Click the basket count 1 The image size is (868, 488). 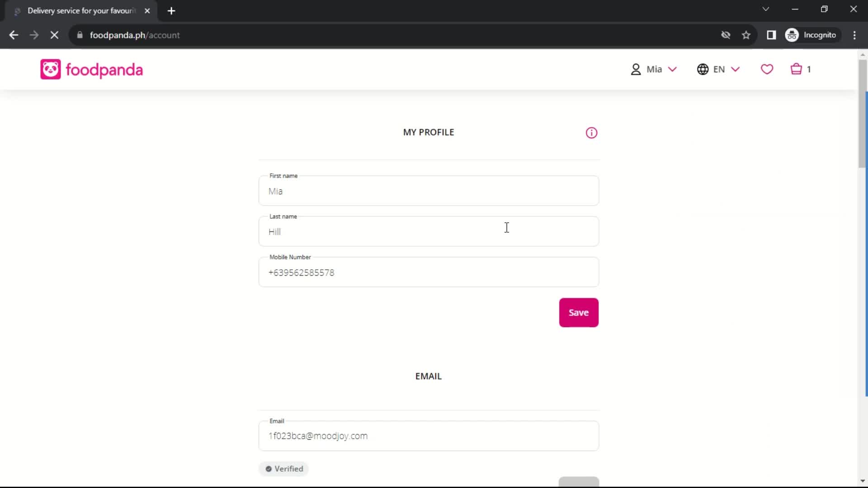[x=809, y=69]
